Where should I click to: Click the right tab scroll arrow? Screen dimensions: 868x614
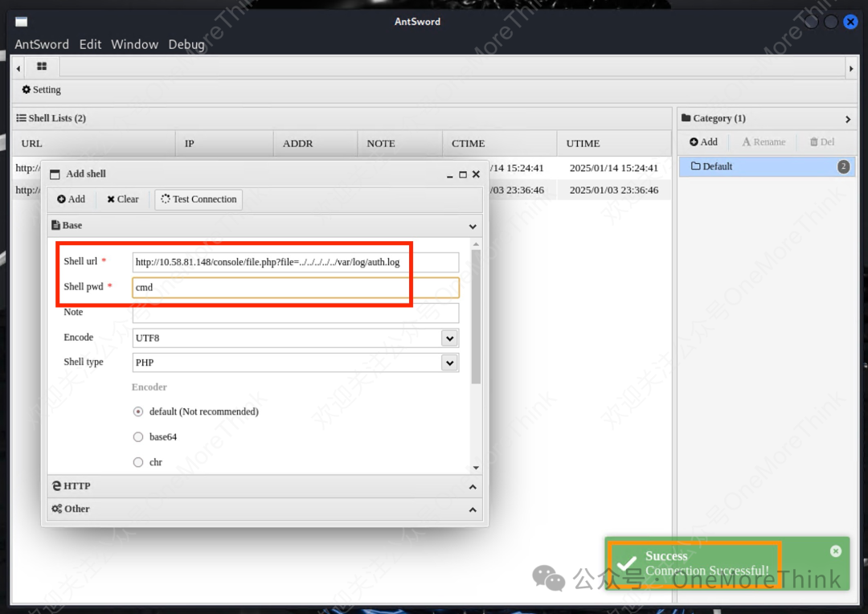coord(851,68)
